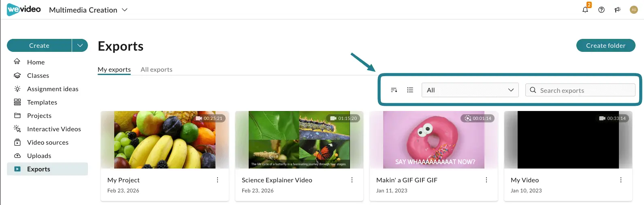Click the Templates layout icon

pyautogui.click(x=17, y=102)
